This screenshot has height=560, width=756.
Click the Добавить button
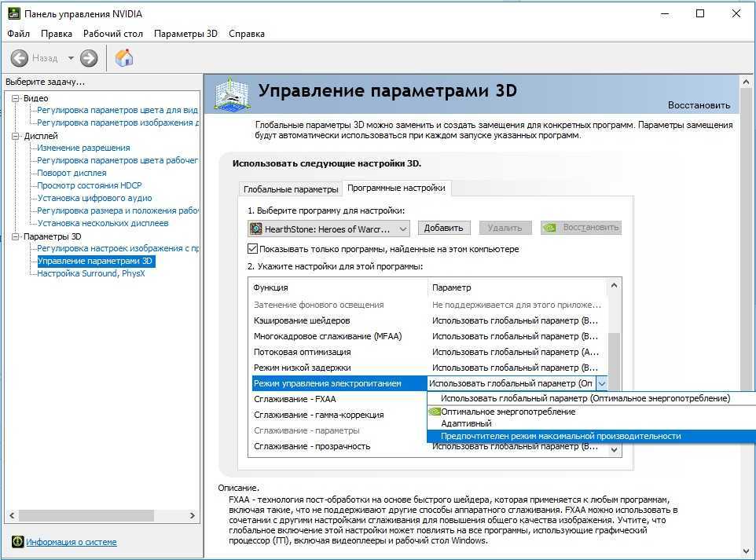(444, 228)
